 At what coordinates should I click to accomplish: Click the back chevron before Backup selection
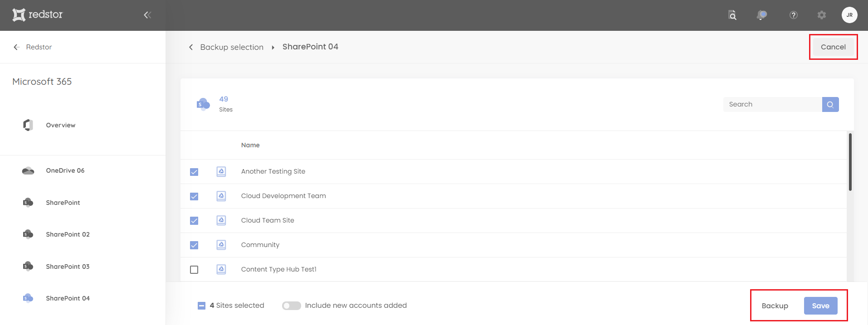coord(191,47)
